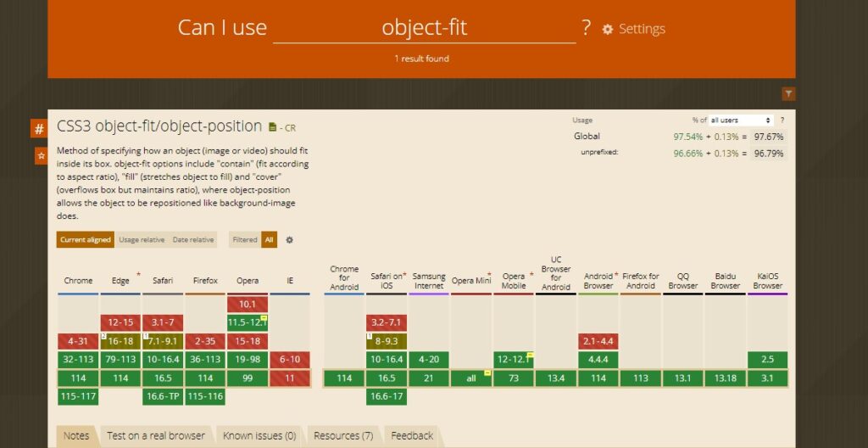
Task: Click the Safari on iOS column header
Action: coord(387,281)
